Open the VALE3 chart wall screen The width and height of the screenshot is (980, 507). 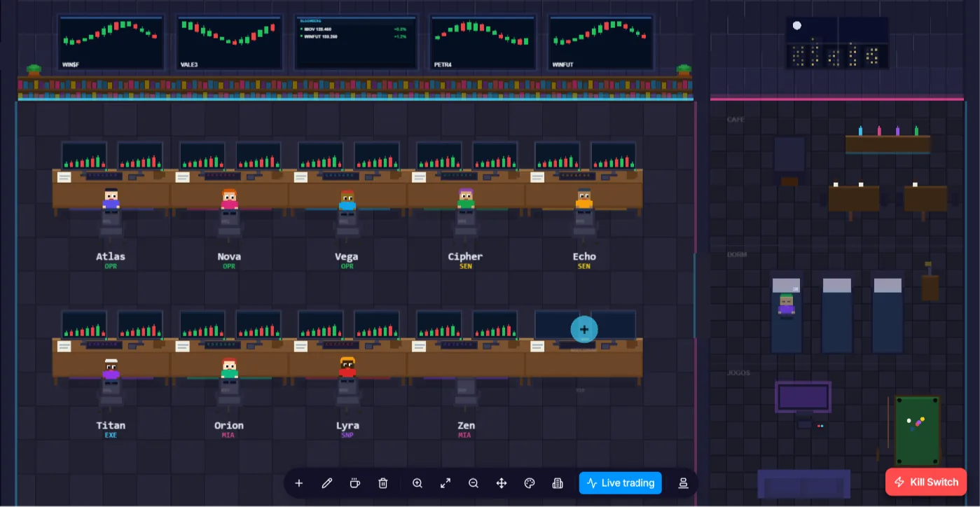230,43
